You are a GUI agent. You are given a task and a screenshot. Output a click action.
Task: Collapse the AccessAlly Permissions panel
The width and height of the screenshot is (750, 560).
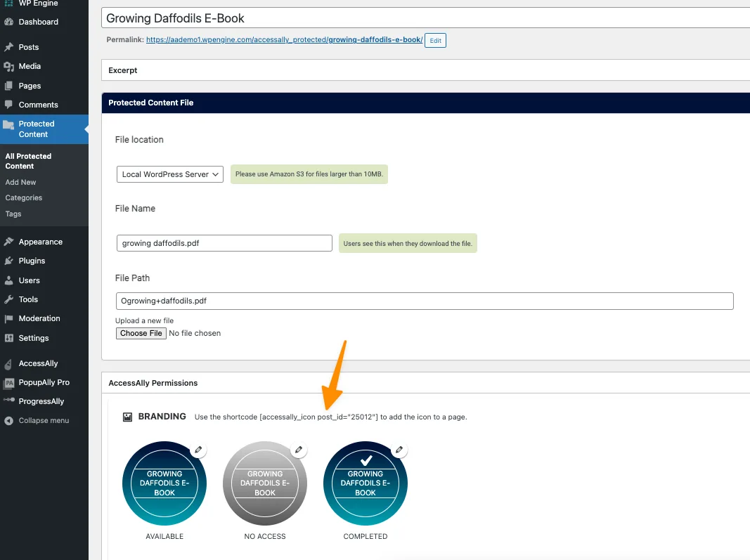pos(425,383)
